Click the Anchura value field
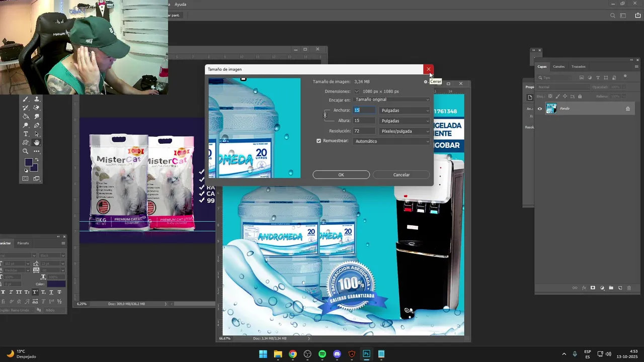644x362 pixels. coord(364,110)
